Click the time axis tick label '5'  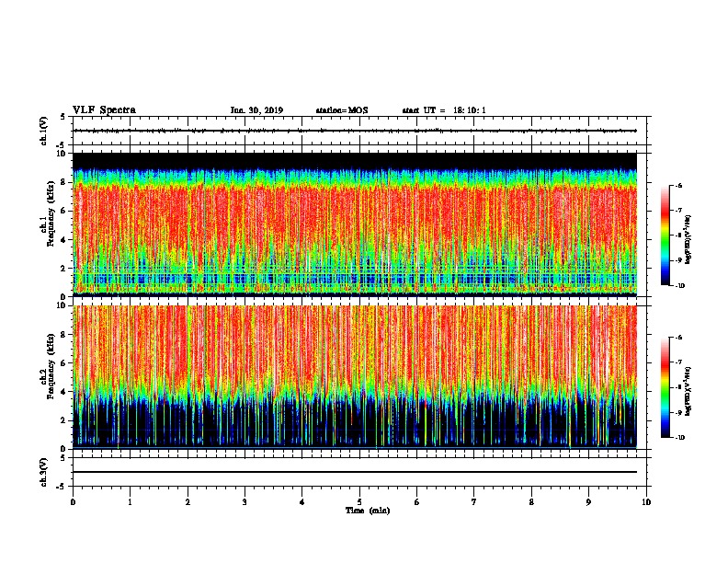click(x=359, y=502)
